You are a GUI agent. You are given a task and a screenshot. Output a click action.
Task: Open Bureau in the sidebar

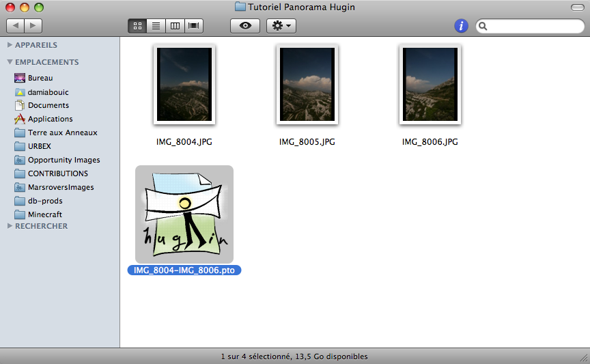tap(40, 78)
